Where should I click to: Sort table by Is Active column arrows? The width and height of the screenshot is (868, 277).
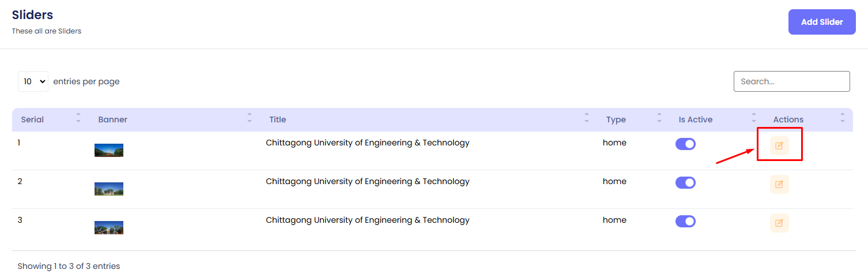pos(754,118)
